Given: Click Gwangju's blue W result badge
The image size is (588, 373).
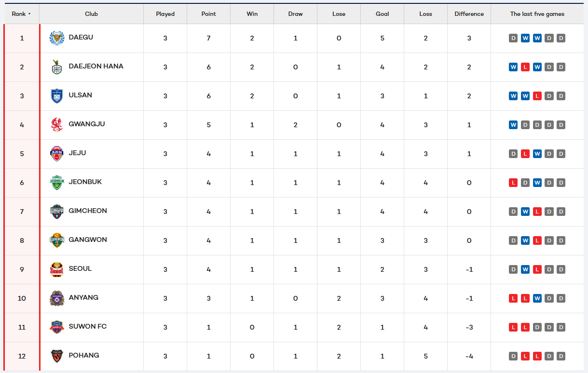Looking at the screenshot, I should point(513,125).
